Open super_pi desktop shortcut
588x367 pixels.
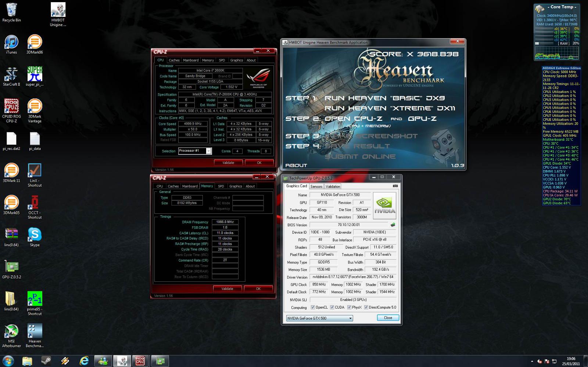click(x=35, y=76)
